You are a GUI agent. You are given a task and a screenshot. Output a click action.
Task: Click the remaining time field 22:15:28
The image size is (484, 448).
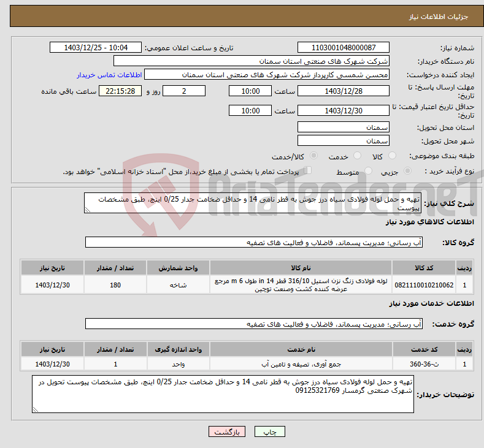pyautogui.click(x=120, y=91)
